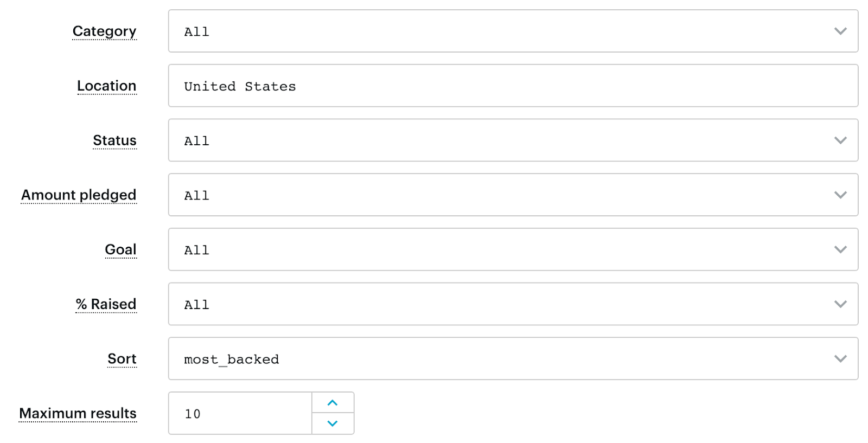Click the Category field label
The image size is (868, 443).
(x=104, y=31)
